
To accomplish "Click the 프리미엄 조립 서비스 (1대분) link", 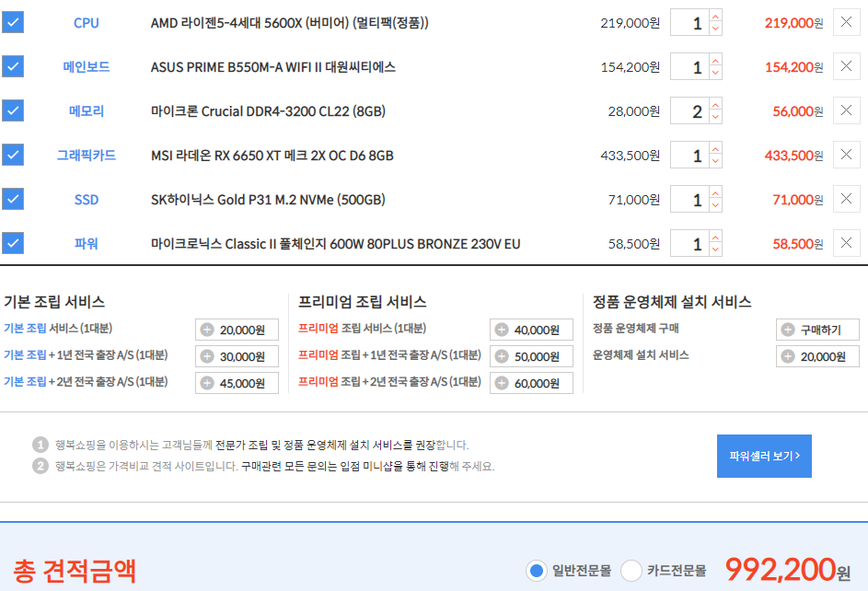I will (362, 328).
